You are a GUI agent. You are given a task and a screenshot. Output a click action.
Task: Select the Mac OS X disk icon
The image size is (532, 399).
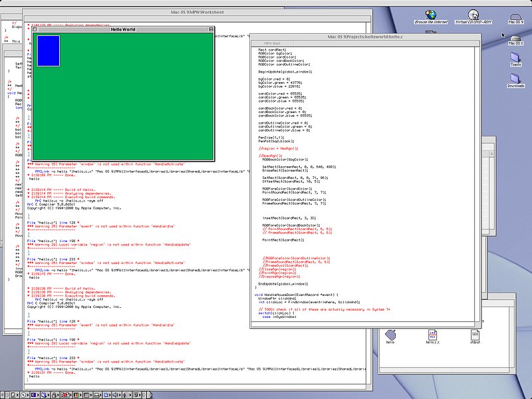coord(516,40)
